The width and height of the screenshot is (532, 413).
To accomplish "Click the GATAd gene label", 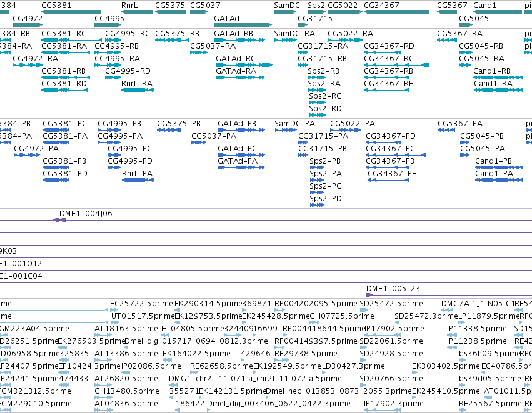I will pyautogui.click(x=226, y=18).
